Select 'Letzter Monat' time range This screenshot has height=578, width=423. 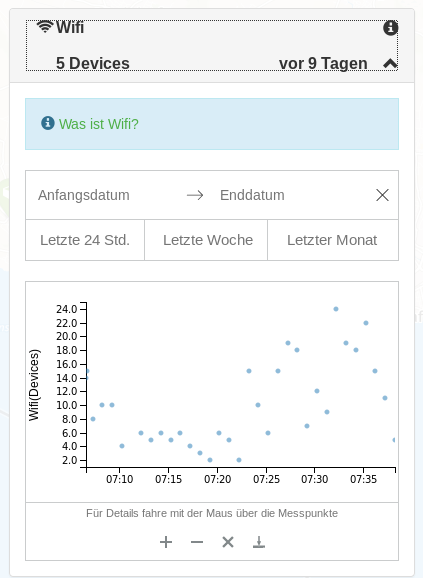[332, 240]
